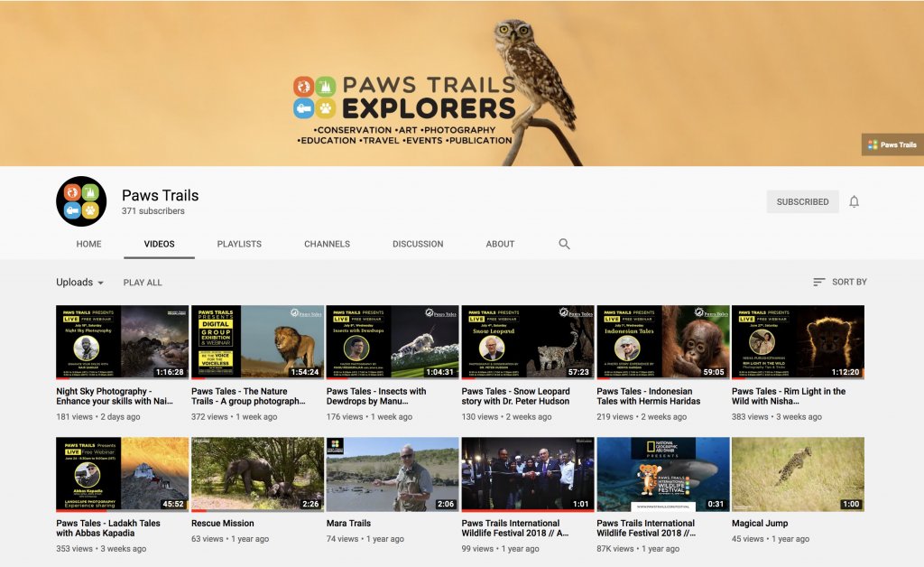924x567 pixels.
Task: Play the Mara Trails presenter thumbnail
Action: click(x=393, y=474)
